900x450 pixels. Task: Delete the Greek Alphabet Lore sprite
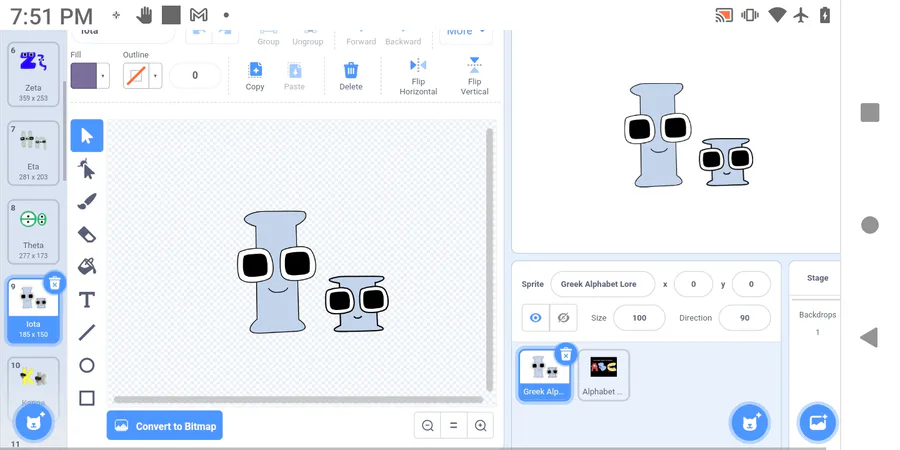[566, 355]
